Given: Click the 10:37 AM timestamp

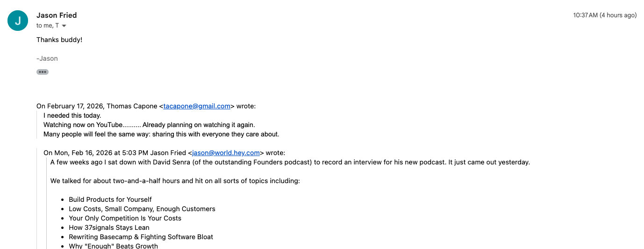Looking at the screenshot, I should 605,15.
